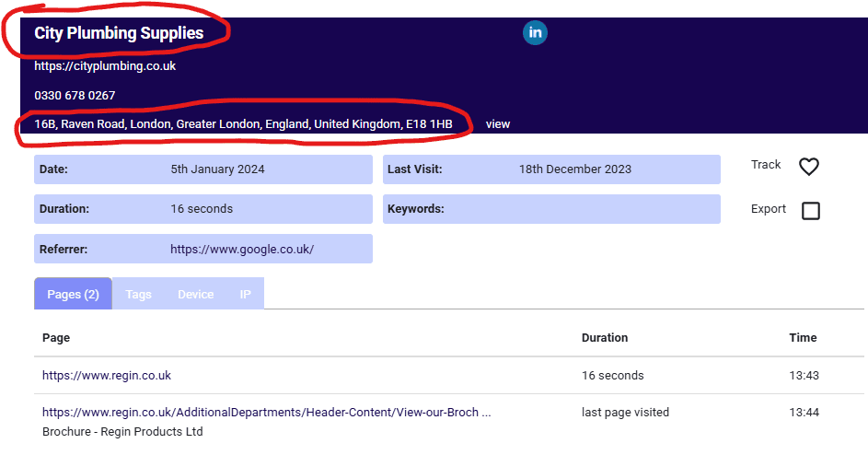The width and height of the screenshot is (868, 455).
Task: Click the Page column header
Action: 56,337
